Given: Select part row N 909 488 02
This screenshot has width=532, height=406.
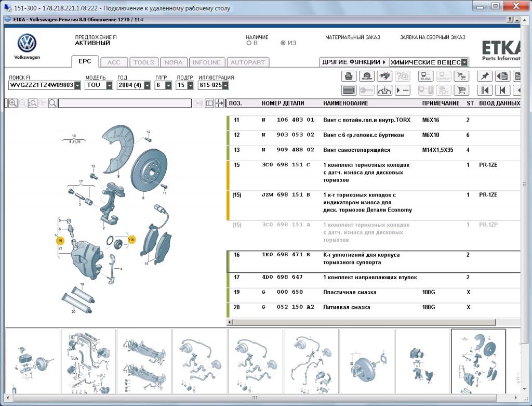Looking at the screenshot, I should point(373,153).
